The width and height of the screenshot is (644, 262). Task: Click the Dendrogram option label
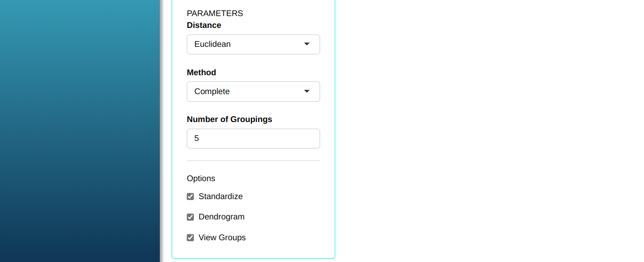[221, 217]
